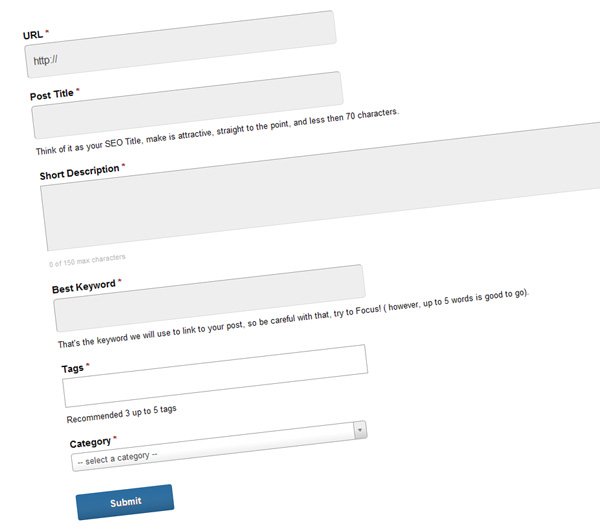This screenshot has width=600, height=531.
Task: Click the '0 of 150 max characters' counter
Action: coord(87,260)
